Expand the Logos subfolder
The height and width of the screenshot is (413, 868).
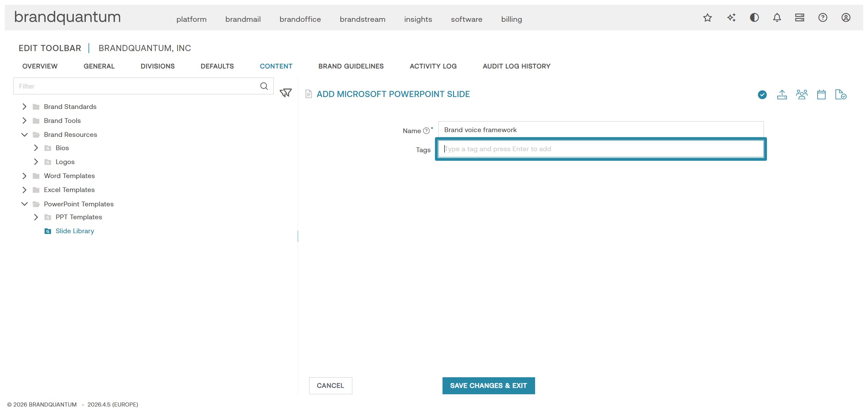pyautogui.click(x=36, y=162)
